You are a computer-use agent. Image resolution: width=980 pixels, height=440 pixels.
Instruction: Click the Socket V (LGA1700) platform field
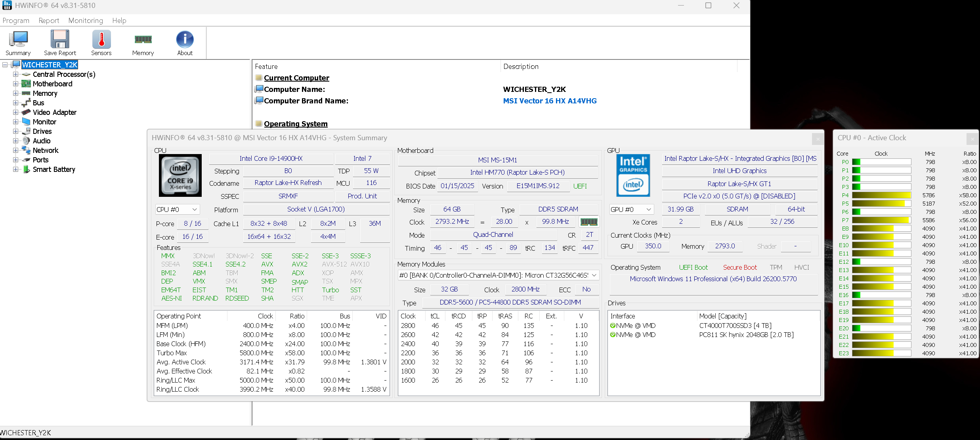click(x=316, y=210)
